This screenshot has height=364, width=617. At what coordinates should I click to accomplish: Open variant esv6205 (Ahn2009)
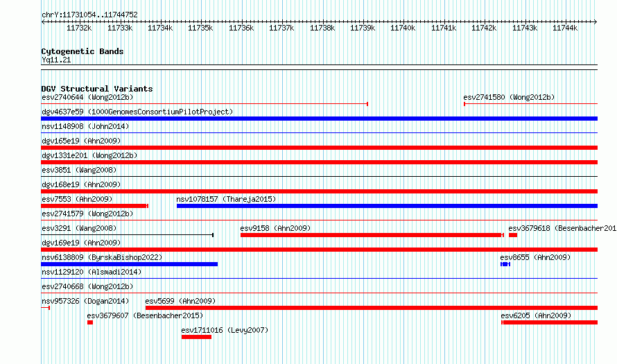536,315
